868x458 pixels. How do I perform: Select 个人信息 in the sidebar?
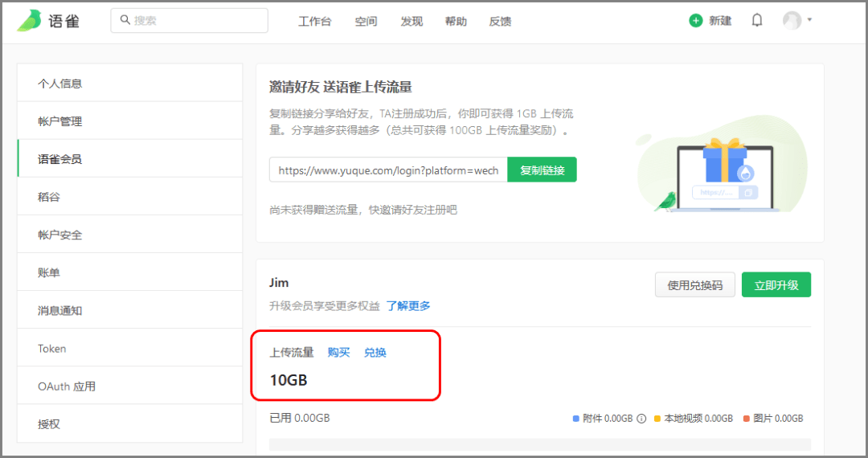pos(130,83)
